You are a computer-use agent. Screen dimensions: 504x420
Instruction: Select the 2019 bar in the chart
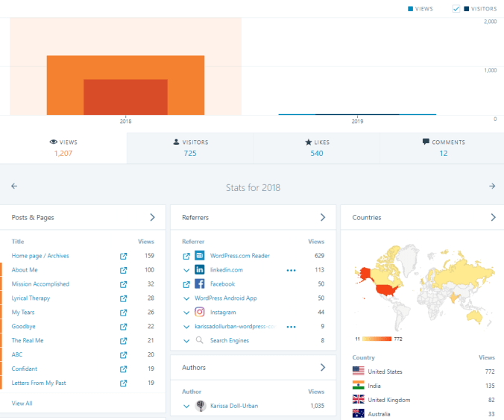pyautogui.click(x=357, y=114)
